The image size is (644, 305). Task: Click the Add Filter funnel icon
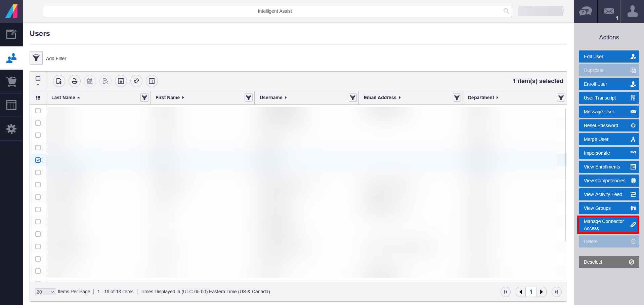[36, 58]
